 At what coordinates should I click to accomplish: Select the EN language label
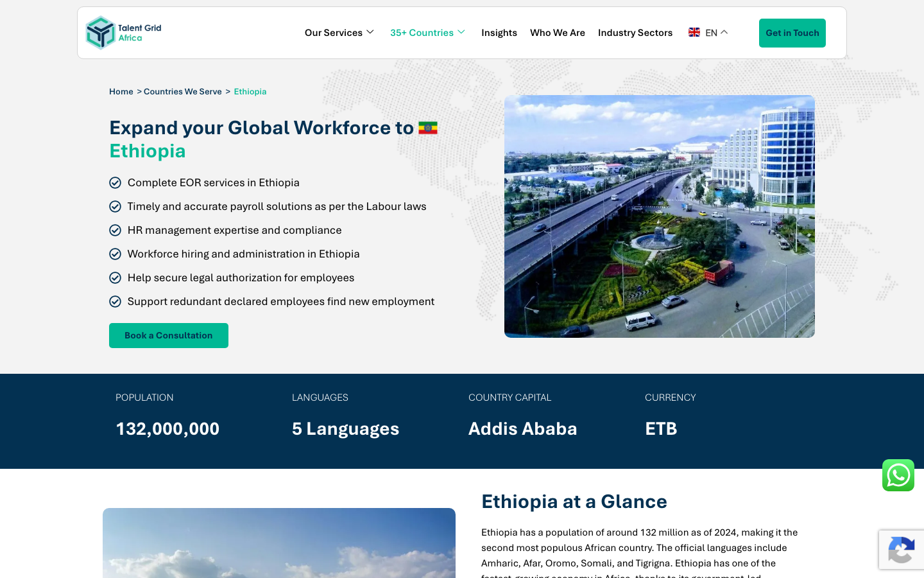click(711, 33)
